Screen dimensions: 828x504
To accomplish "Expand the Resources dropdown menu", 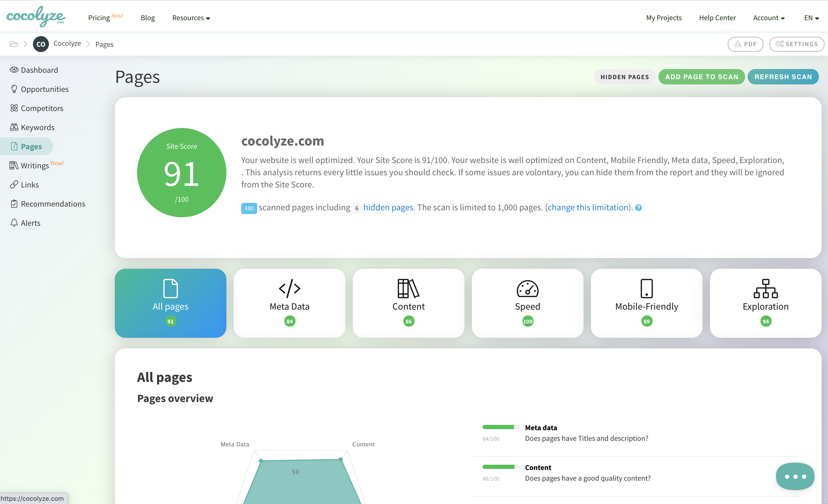I will point(191,18).
